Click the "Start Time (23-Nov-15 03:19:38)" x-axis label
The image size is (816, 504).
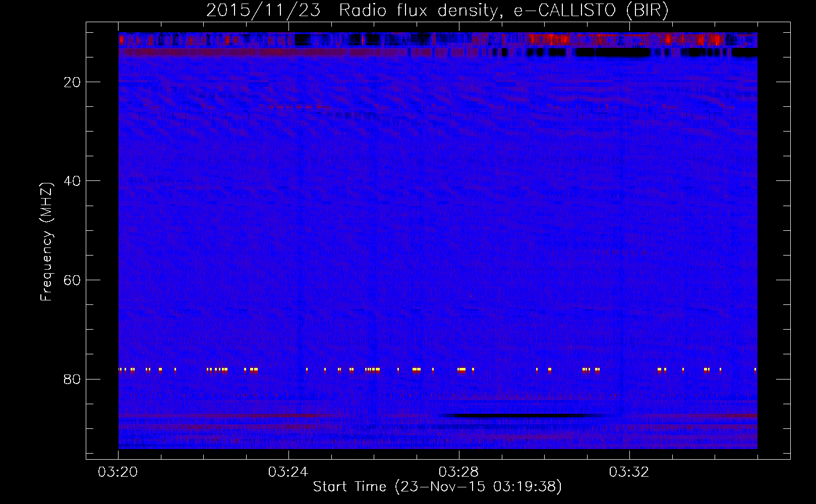(x=437, y=487)
